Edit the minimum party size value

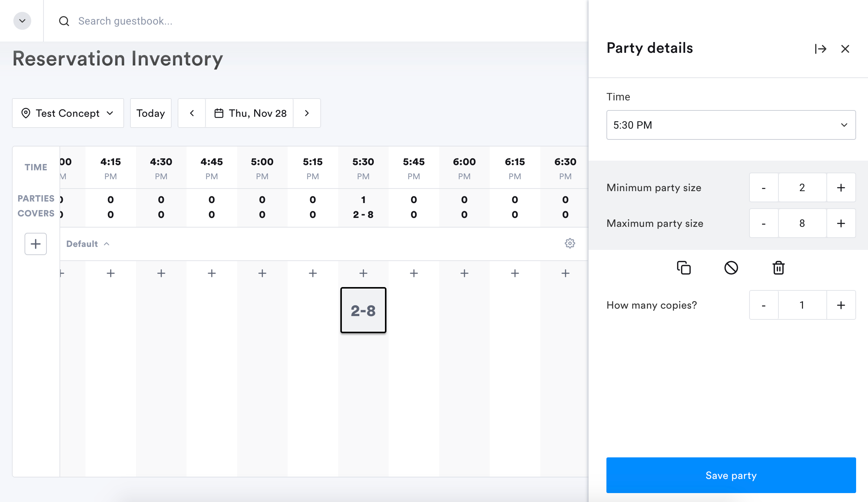803,188
